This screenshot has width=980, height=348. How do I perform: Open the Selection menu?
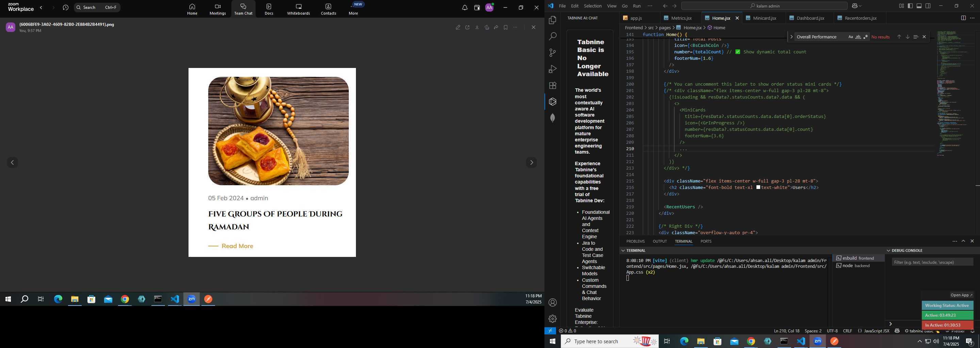click(593, 6)
